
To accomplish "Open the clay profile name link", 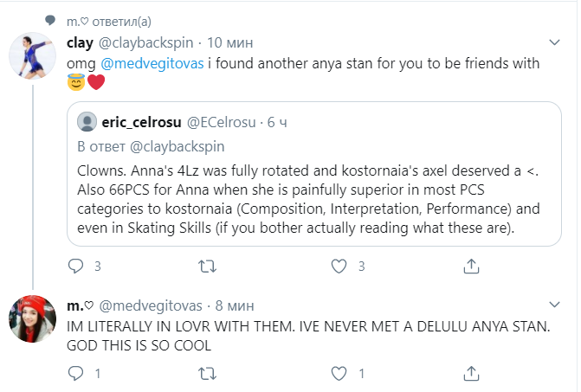I will pos(78,42).
